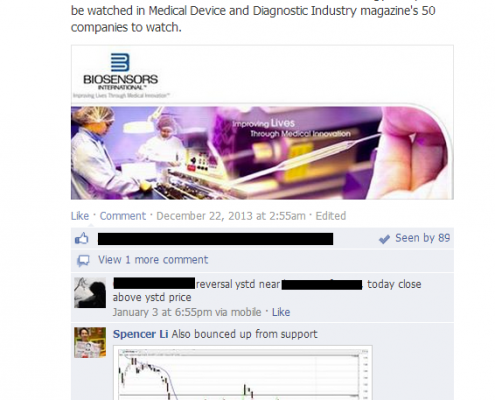Click the Seen by checkmark icon
Screen dimensions: 495x400
click(x=384, y=239)
